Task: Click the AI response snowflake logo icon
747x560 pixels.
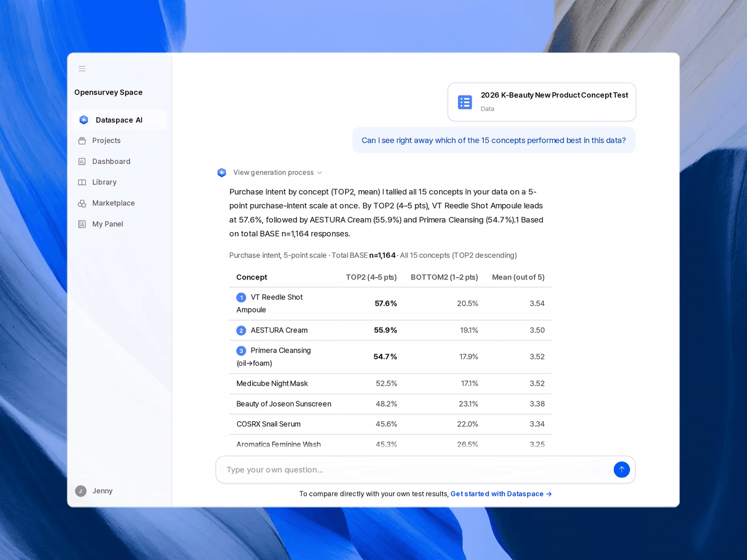Action: coord(222,173)
